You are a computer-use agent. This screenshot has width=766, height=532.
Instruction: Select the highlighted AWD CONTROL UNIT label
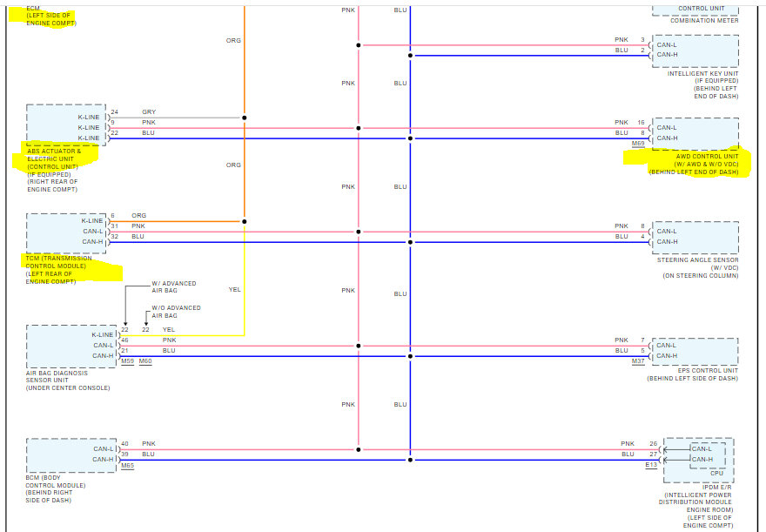click(x=707, y=157)
